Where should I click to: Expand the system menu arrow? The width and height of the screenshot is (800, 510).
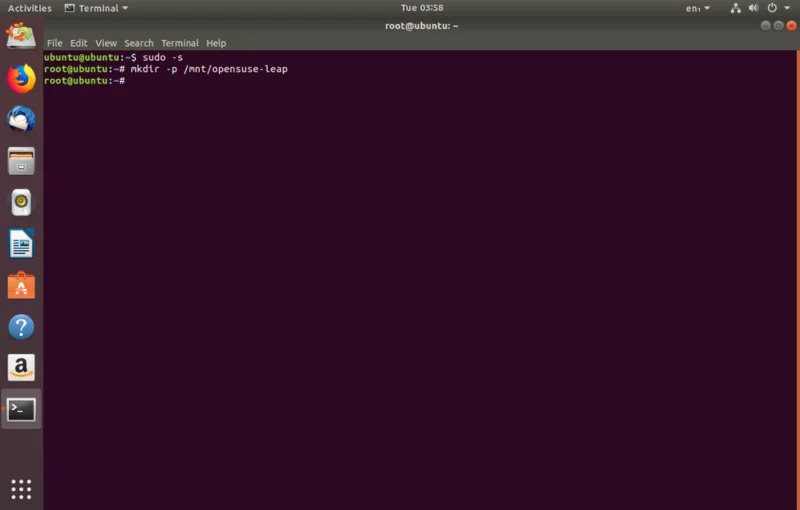pos(787,8)
